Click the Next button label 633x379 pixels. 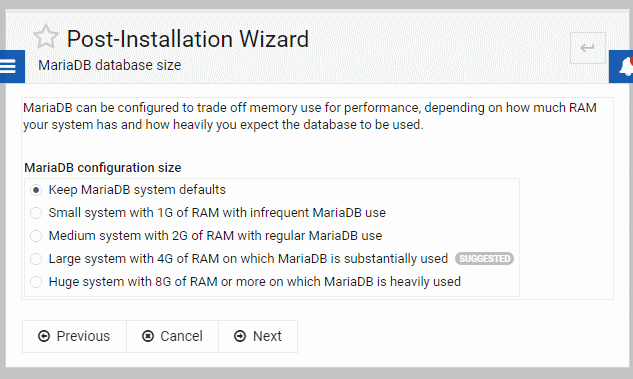[x=267, y=336]
